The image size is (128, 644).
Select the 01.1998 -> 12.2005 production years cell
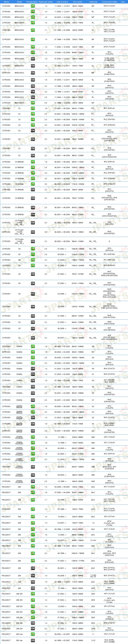pos(62,103)
